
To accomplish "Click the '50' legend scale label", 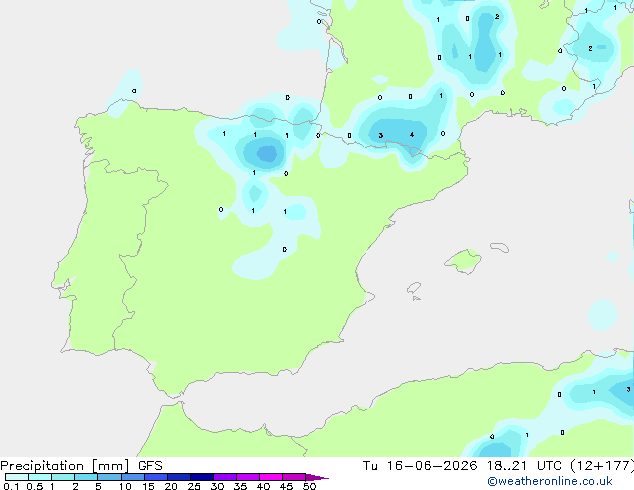I will coord(309,486).
